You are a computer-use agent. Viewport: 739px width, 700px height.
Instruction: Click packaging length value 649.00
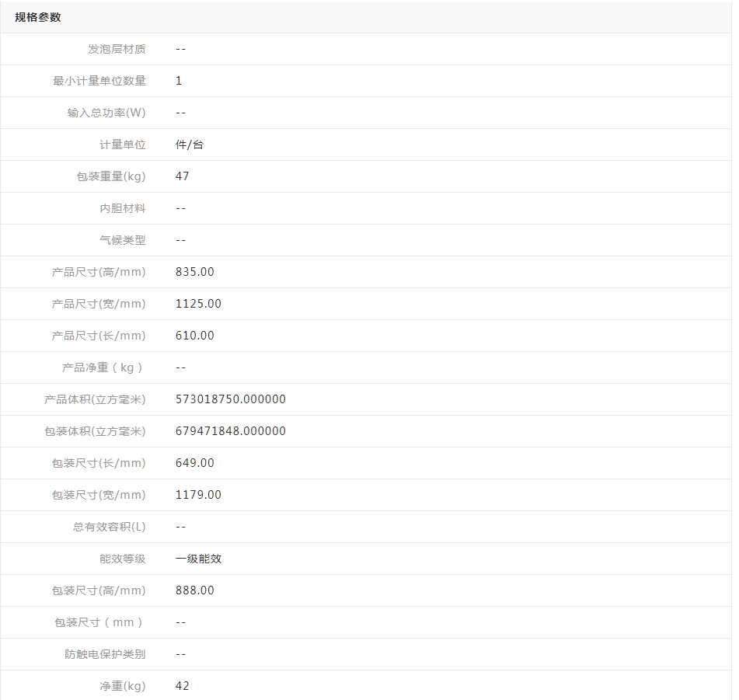click(x=195, y=463)
